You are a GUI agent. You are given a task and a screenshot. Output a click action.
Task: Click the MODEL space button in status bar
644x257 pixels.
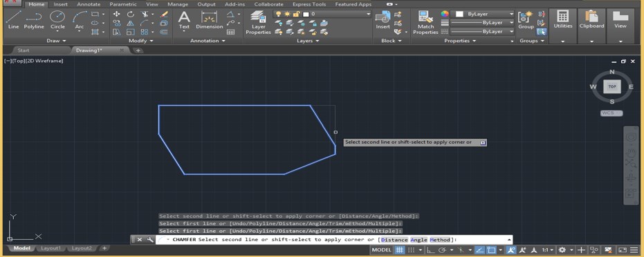pos(382,249)
